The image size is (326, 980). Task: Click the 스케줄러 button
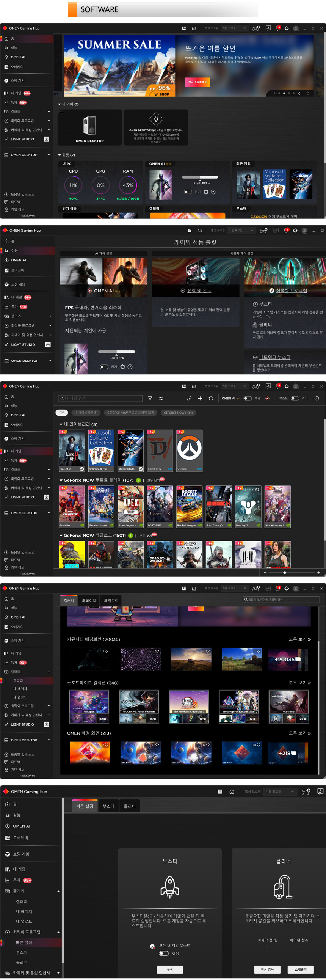pos(300,969)
